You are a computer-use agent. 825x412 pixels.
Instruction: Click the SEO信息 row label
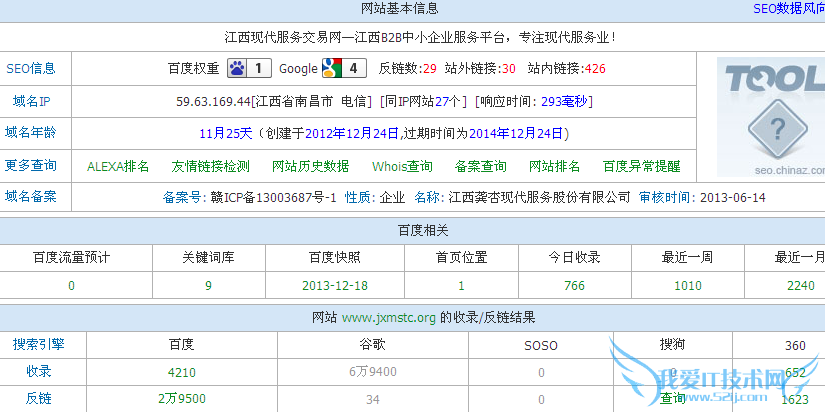coord(31,68)
